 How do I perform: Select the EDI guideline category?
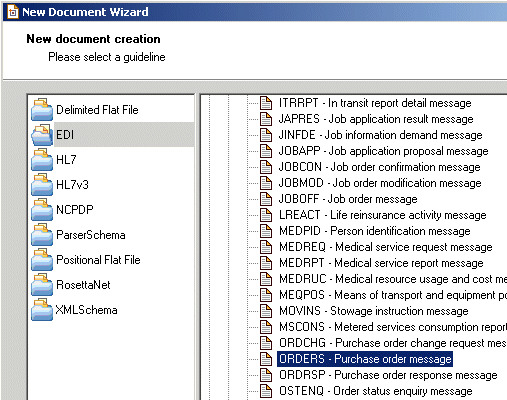[65, 135]
